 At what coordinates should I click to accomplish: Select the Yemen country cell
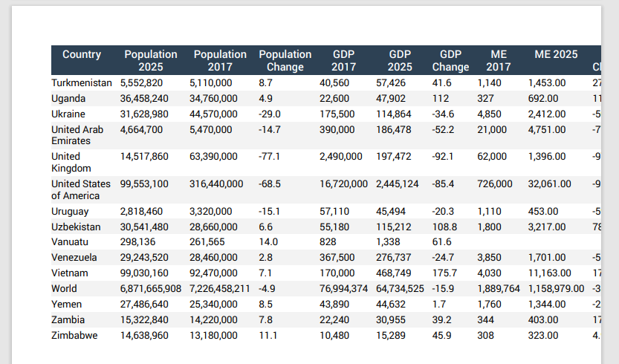tap(67, 305)
